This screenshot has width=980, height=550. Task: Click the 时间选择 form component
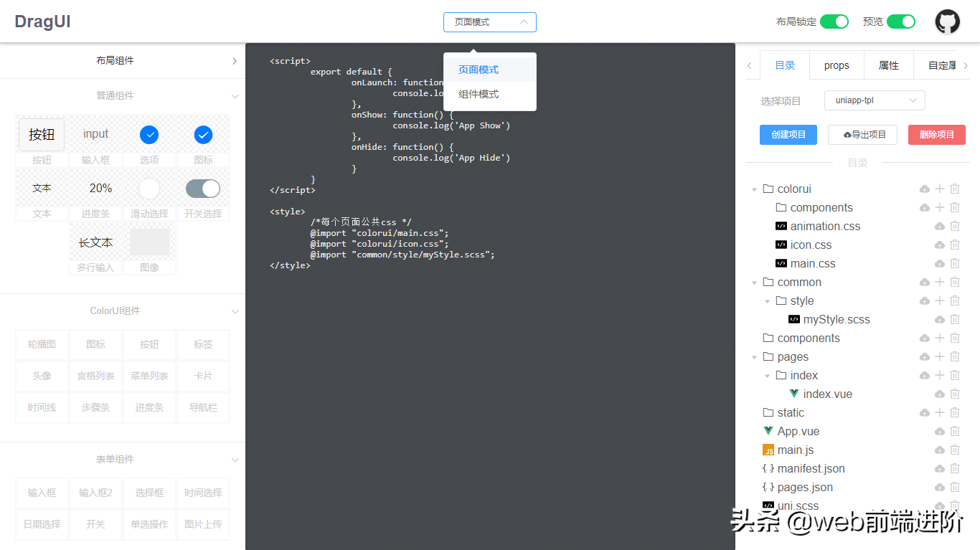click(x=203, y=493)
